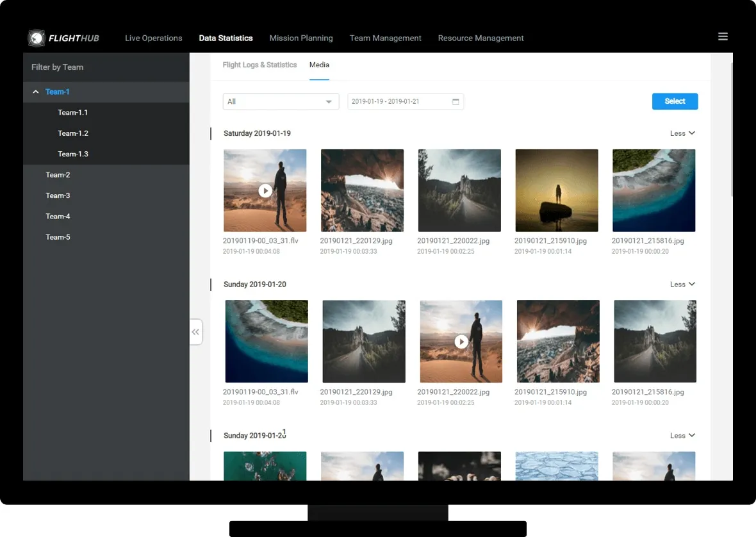Collapse Sunday 2019-01-20 section with Less
The height and width of the screenshot is (537, 756).
click(682, 285)
